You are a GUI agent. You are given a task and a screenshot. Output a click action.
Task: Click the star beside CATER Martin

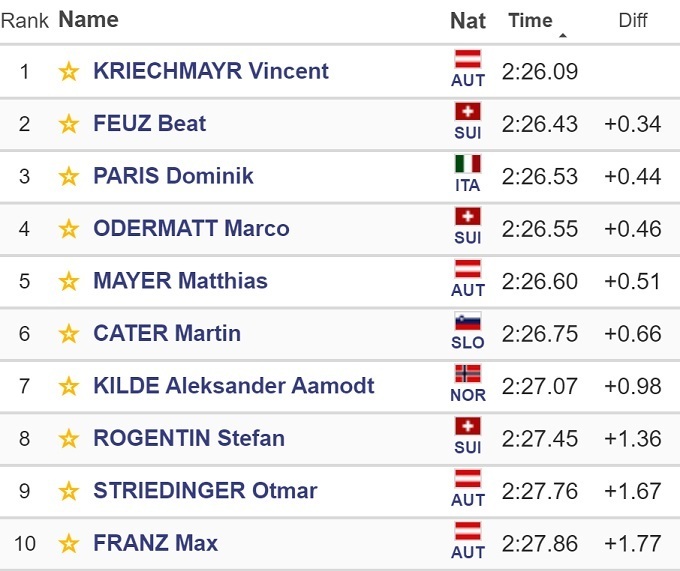(x=68, y=333)
